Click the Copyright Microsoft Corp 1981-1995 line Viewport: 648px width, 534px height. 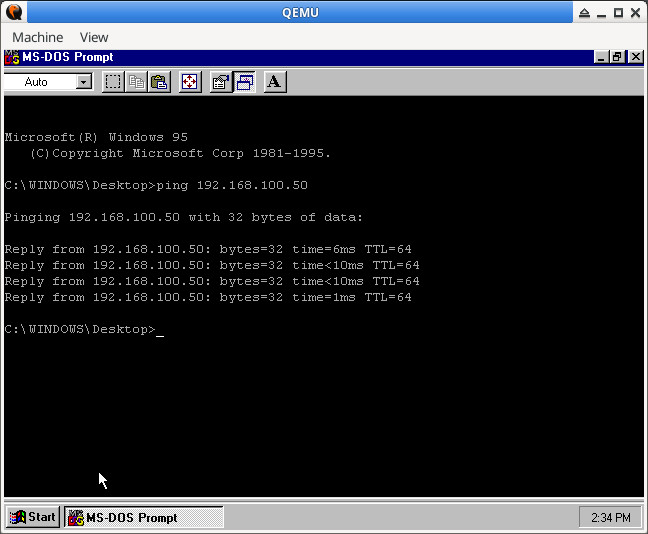[180, 153]
